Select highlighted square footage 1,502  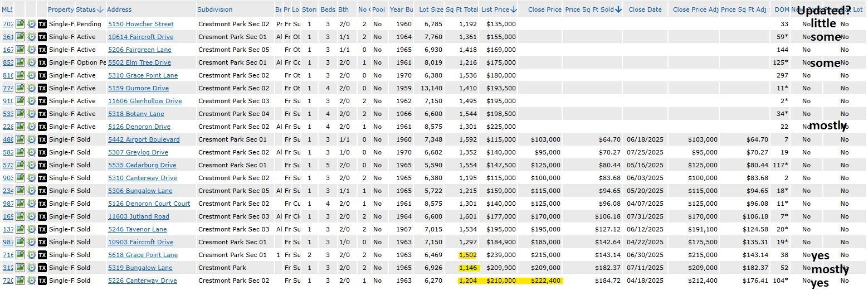coord(468,255)
